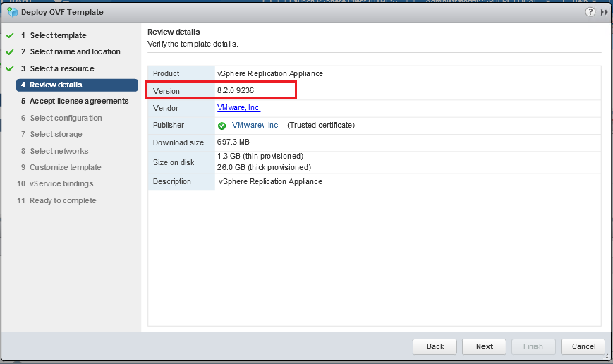Click the download size value 697.3 MB
The width and height of the screenshot is (613, 364).
pyautogui.click(x=233, y=142)
